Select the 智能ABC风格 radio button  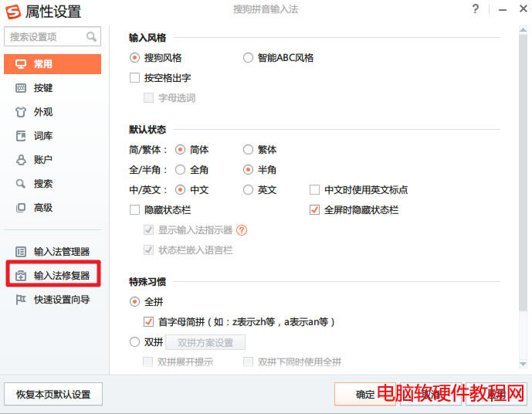click(x=248, y=58)
